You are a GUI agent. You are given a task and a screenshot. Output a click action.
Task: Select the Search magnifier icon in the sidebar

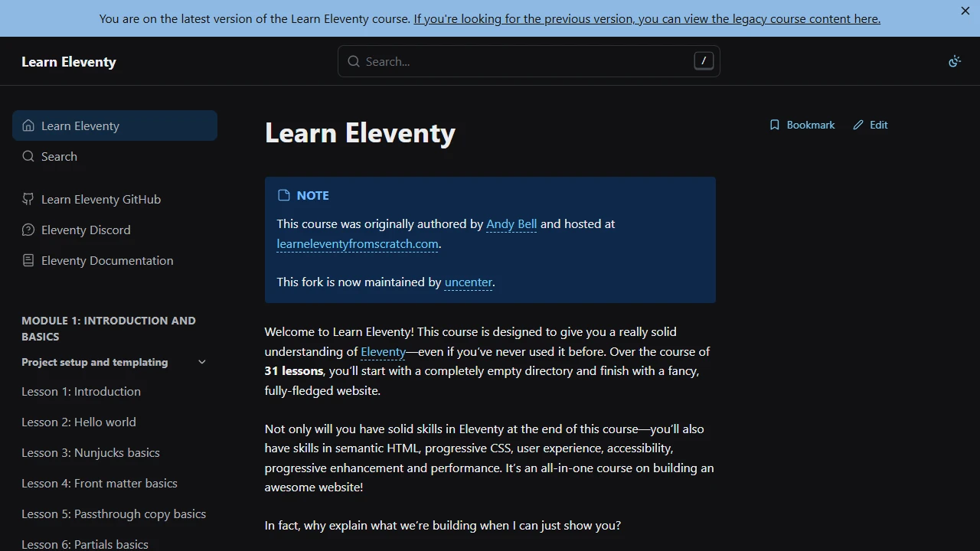tap(28, 156)
